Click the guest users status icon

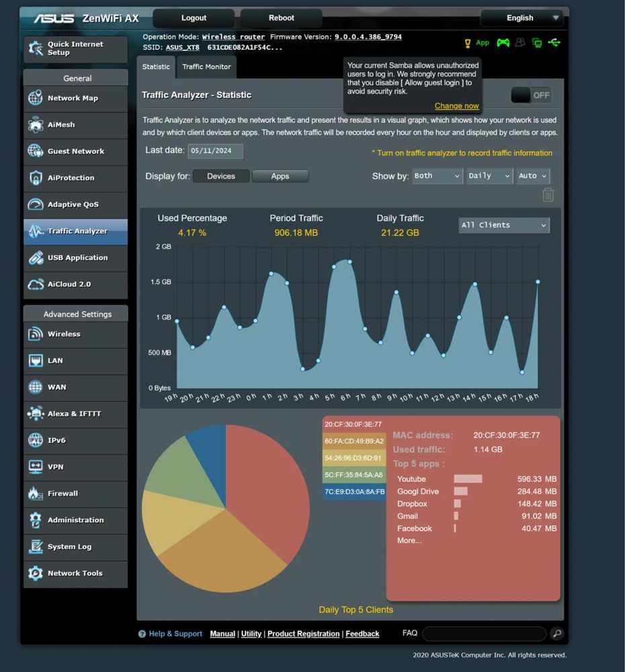[520, 42]
